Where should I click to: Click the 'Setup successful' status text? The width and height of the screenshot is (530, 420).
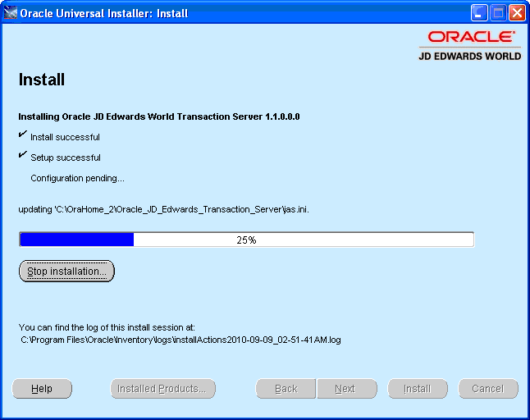66,157
